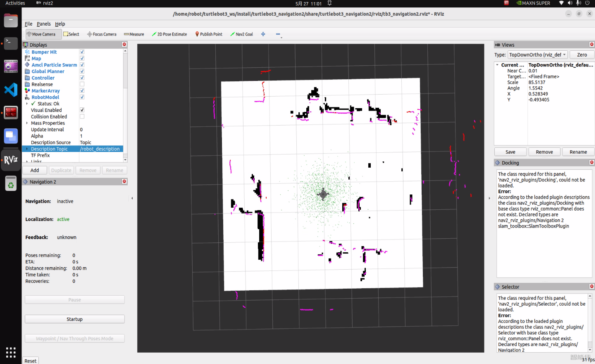595x364 pixels.
Task: Click the Focus Camera tool
Action: click(x=102, y=34)
